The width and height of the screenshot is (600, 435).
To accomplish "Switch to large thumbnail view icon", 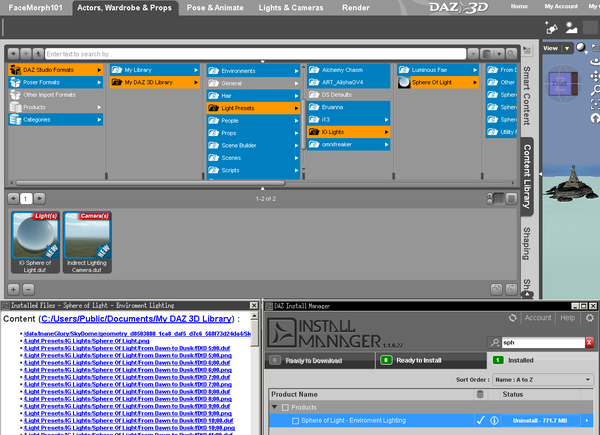I will click(511, 199).
